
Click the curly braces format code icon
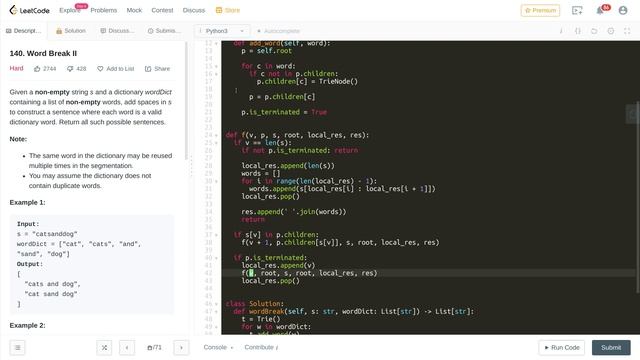coord(578,31)
